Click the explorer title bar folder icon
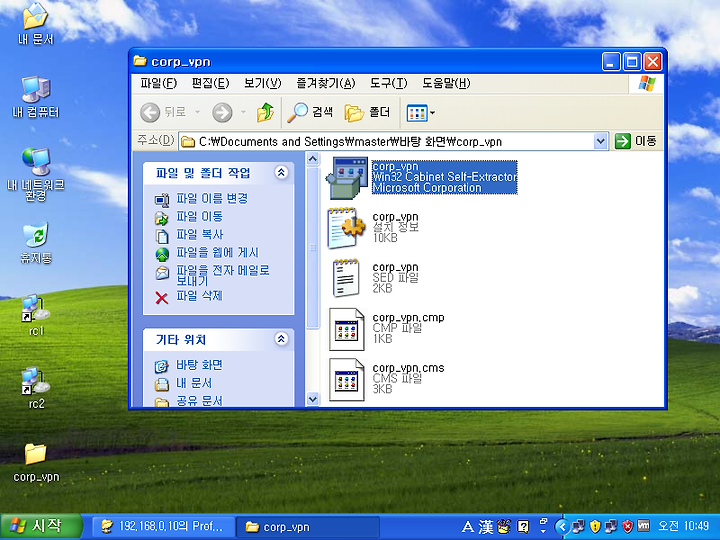 coord(140,61)
